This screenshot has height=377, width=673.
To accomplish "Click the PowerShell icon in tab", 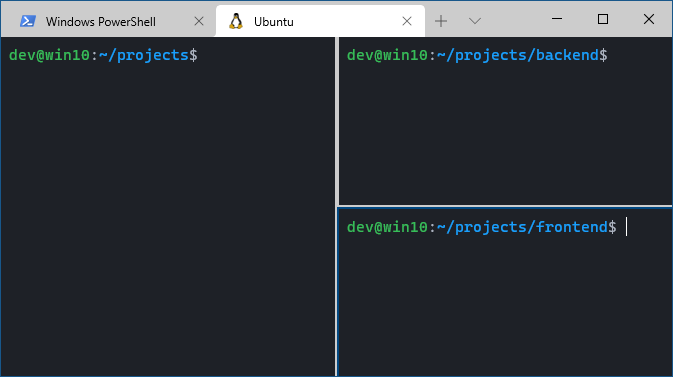I will (x=28, y=21).
